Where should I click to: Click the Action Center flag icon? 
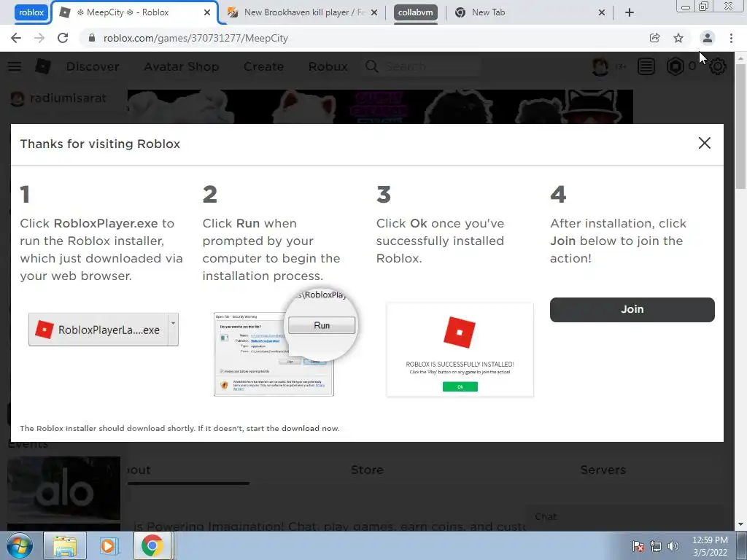(x=638, y=546)
